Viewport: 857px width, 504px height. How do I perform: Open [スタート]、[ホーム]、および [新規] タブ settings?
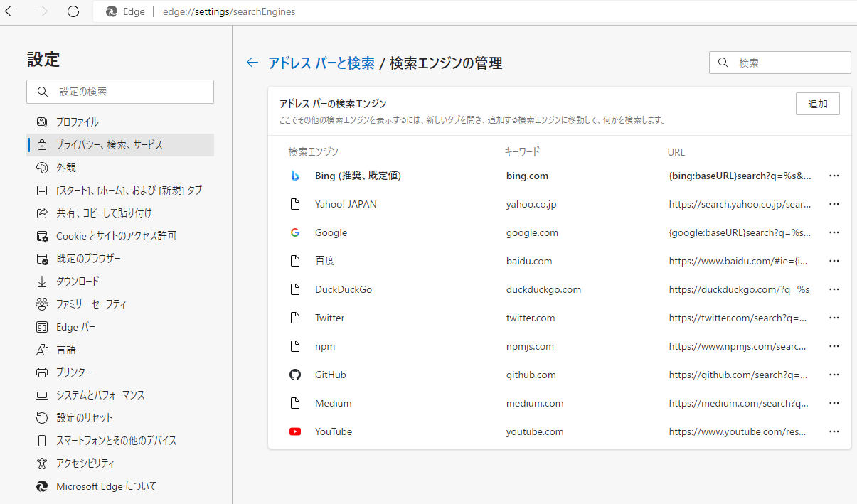[x=120, y=190]
